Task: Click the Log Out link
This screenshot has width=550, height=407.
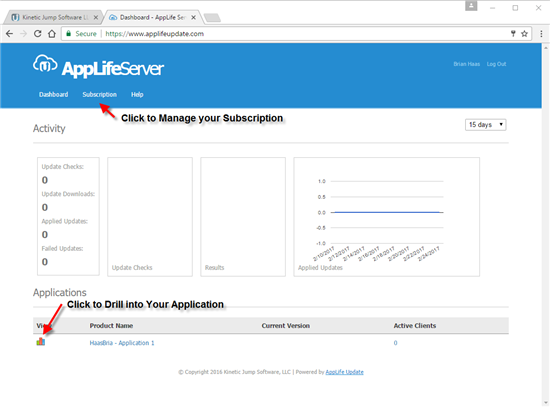Action: (496, 64)
